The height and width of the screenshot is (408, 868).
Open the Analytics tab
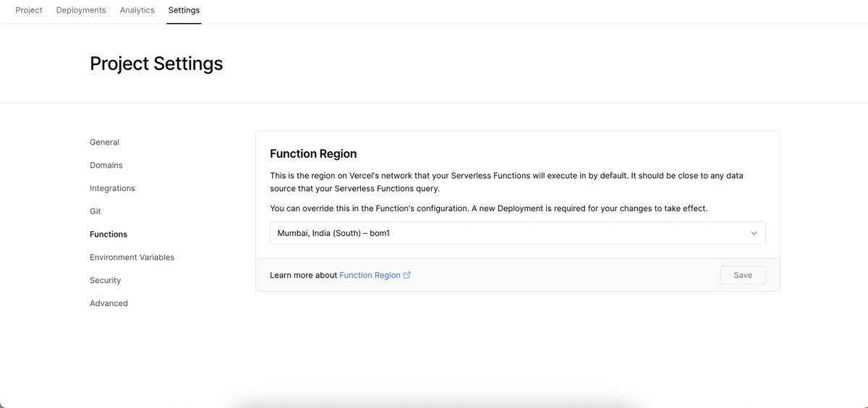137,10
